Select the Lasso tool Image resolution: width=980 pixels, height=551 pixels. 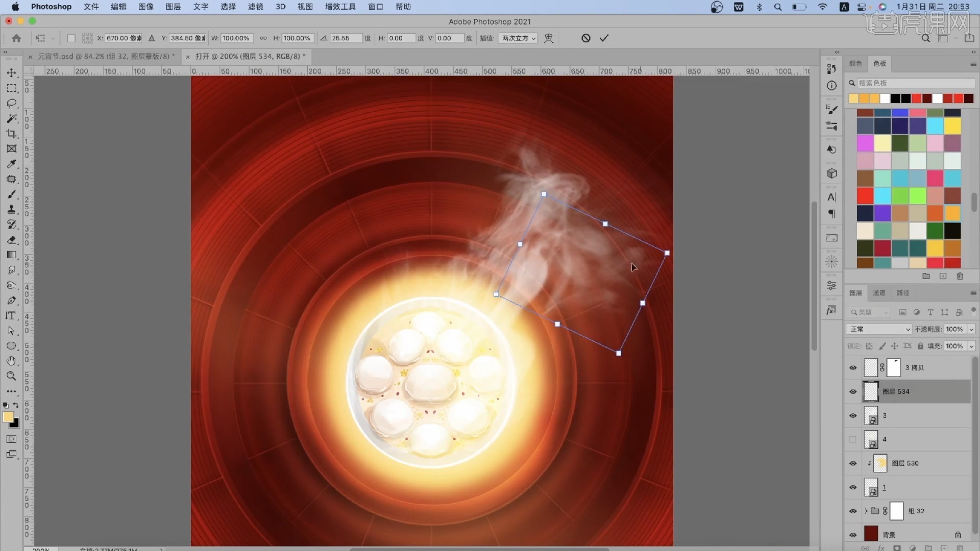pos(11,103)
